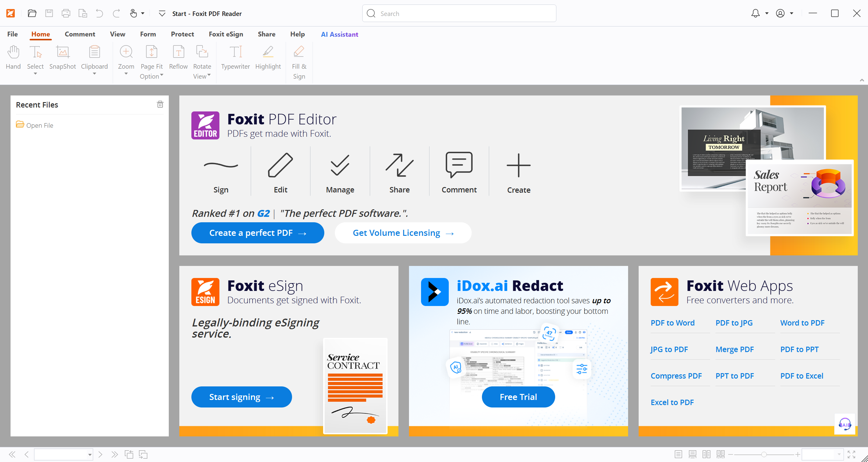The image size is (868, 462).
Task: Expand the Zoom dropdown arrow
Action: point(126,74)
